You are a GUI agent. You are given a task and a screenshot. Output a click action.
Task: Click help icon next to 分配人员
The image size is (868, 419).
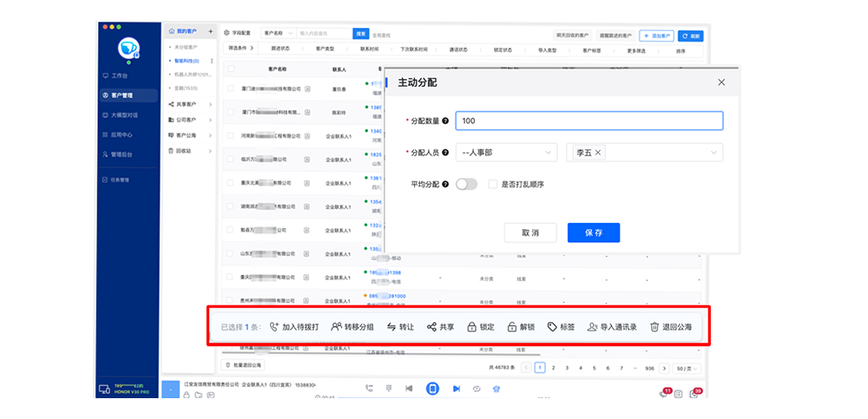[x=445, y=152]
